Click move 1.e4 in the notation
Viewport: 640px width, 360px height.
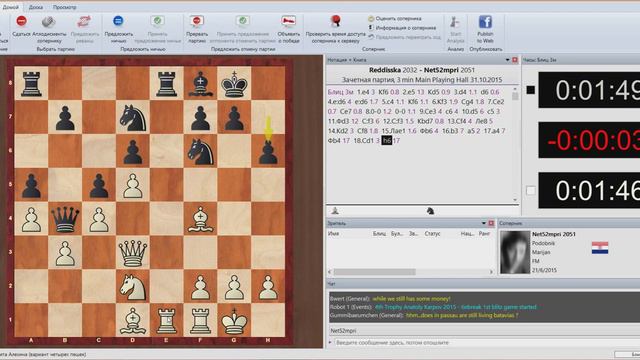363,92
